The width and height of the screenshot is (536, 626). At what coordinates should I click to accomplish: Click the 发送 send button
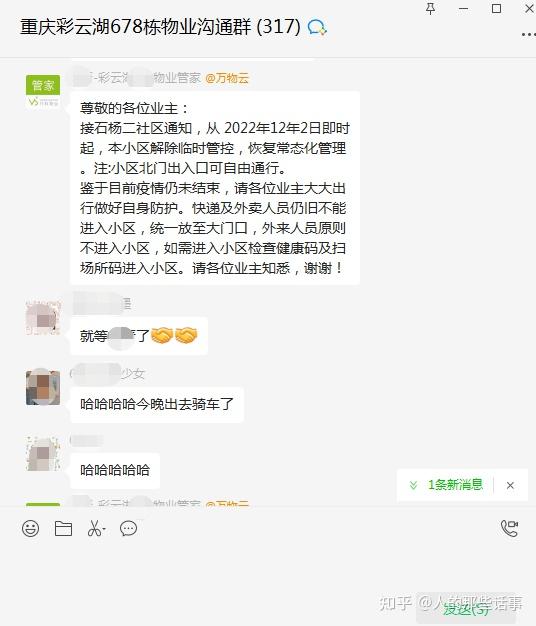(x=469, y=608)
